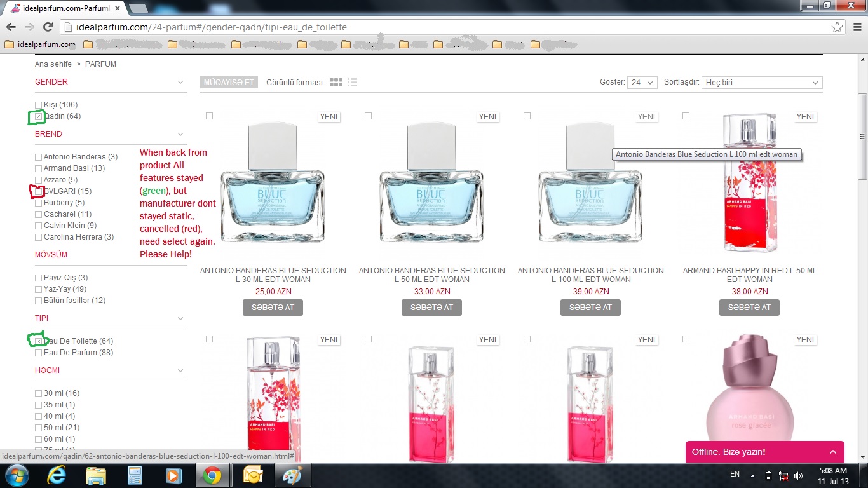Tick the Yaz-Yay (49) checkbox

(39, 289)
